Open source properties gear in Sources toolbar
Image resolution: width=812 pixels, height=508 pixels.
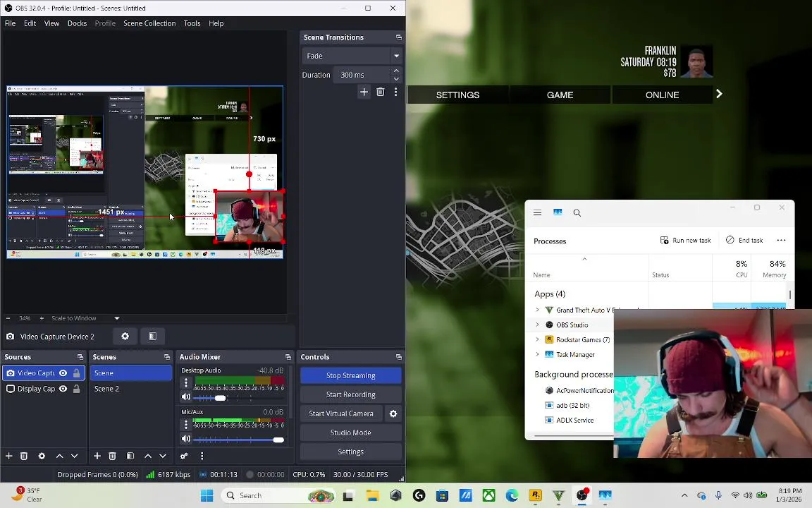[42, 456]
